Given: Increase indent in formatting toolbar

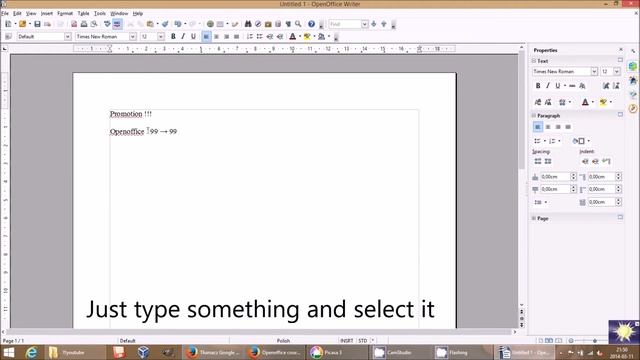Looking at the screenshot, I should pyautogui.click(x=280, y=37).
